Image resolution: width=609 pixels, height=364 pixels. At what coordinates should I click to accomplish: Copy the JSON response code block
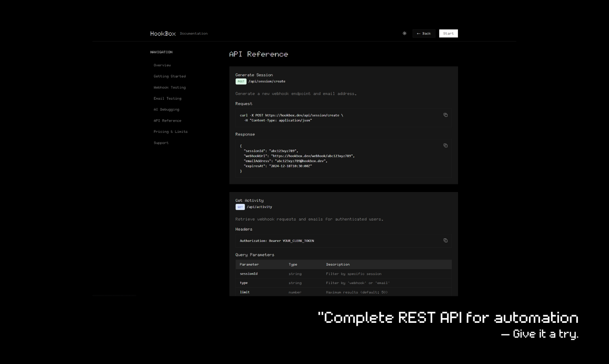tap(445, 146)
